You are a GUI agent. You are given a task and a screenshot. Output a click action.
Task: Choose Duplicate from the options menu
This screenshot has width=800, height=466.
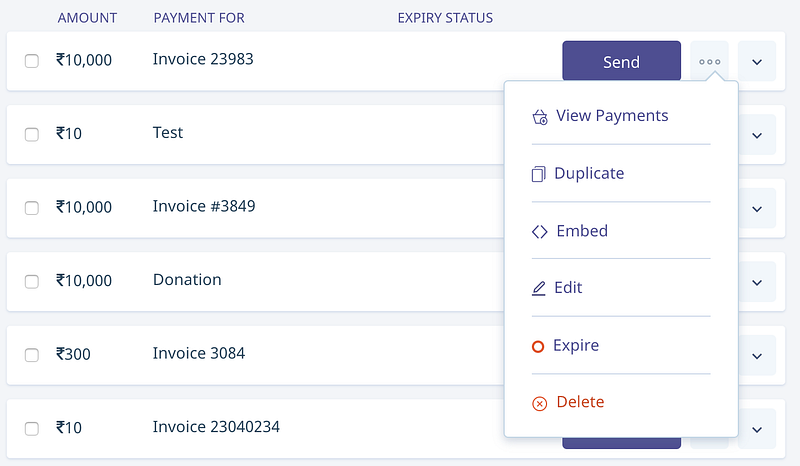pyautogui.click(x=589, y=173)
